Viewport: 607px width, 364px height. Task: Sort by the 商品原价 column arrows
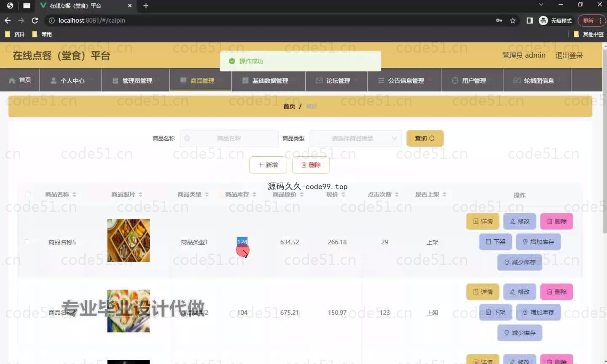[302, 195]
